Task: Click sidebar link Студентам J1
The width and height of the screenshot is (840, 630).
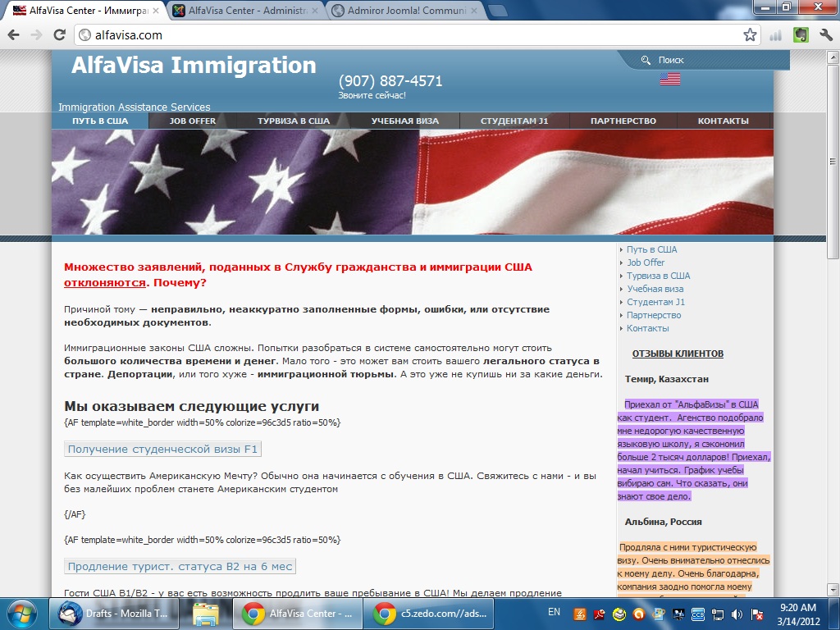Action: click(655, 302)
